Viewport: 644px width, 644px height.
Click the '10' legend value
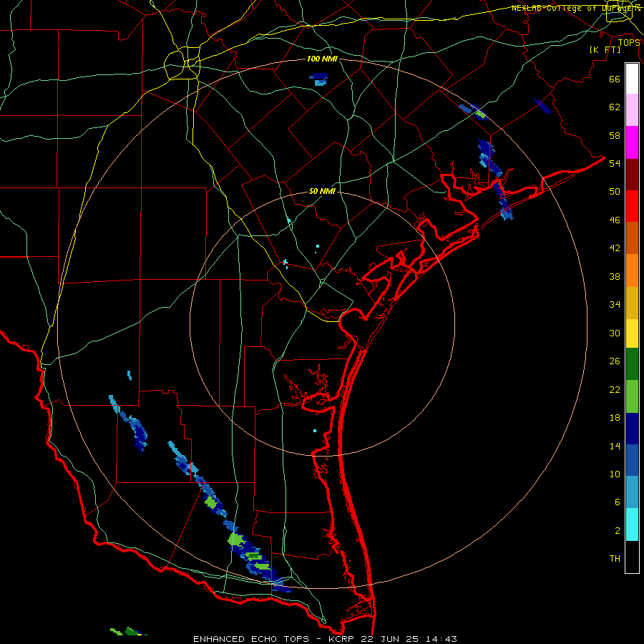[615, 474]
